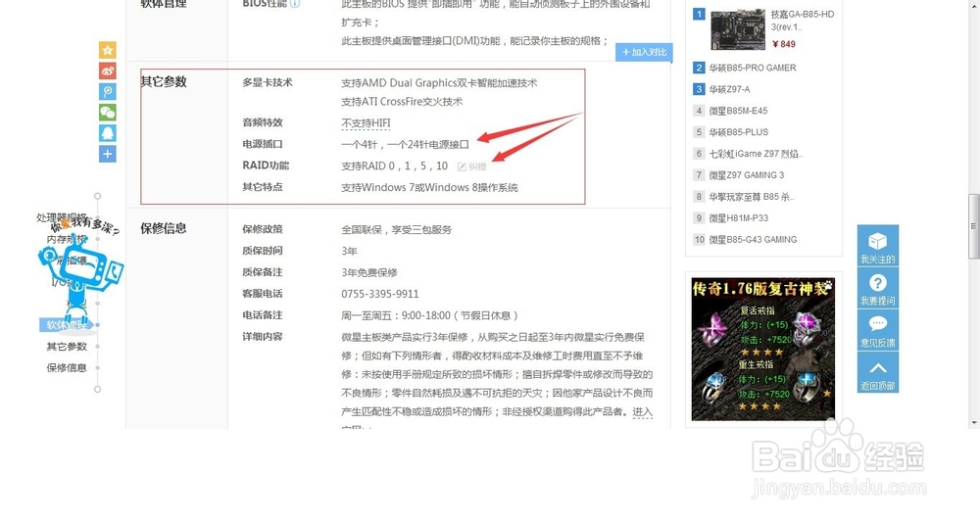
Task: Click the 多显卡技术 parameter label
Action: (268, 82)
